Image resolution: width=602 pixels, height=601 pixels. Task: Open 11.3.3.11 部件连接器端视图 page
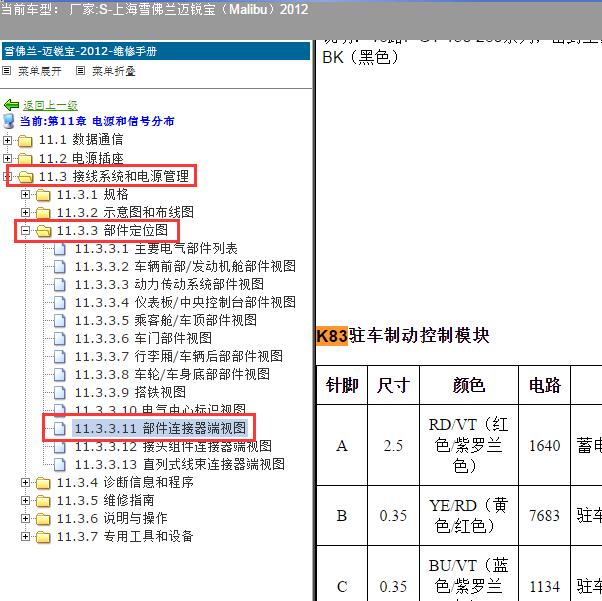(x=160, y=428)
